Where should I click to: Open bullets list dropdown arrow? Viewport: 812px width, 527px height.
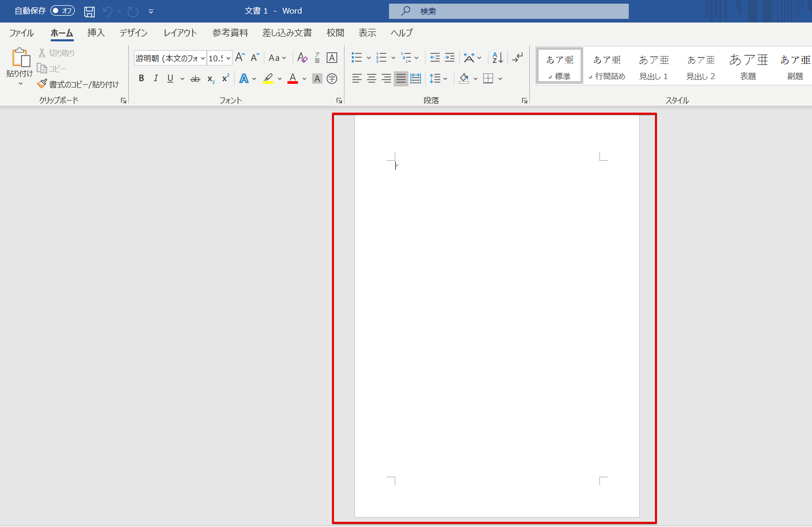(x=369, y=58)
